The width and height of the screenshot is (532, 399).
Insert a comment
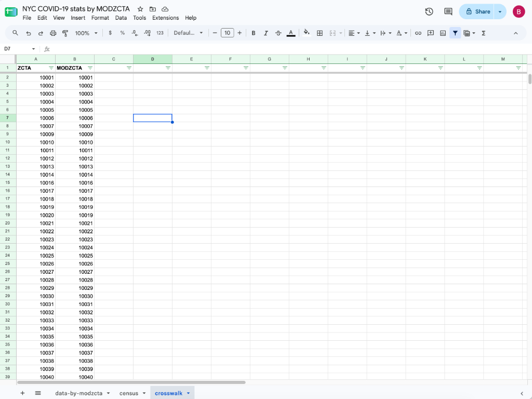coord(431,33)
